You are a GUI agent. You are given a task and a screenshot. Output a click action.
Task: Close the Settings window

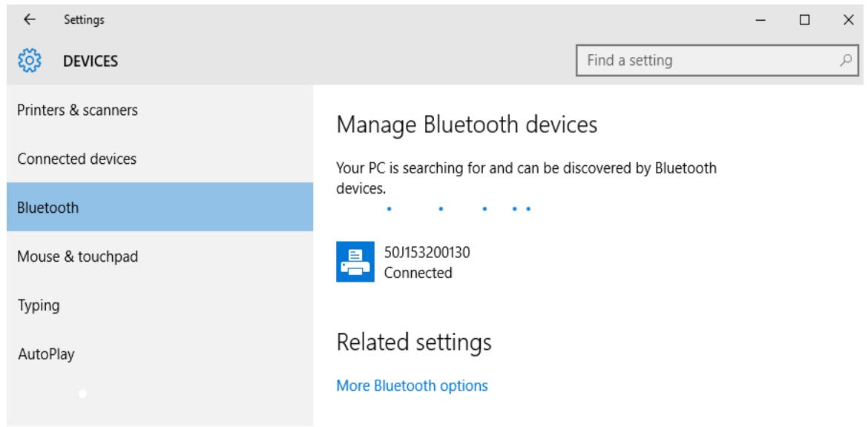pyautogui.click(x=848, y=20)
